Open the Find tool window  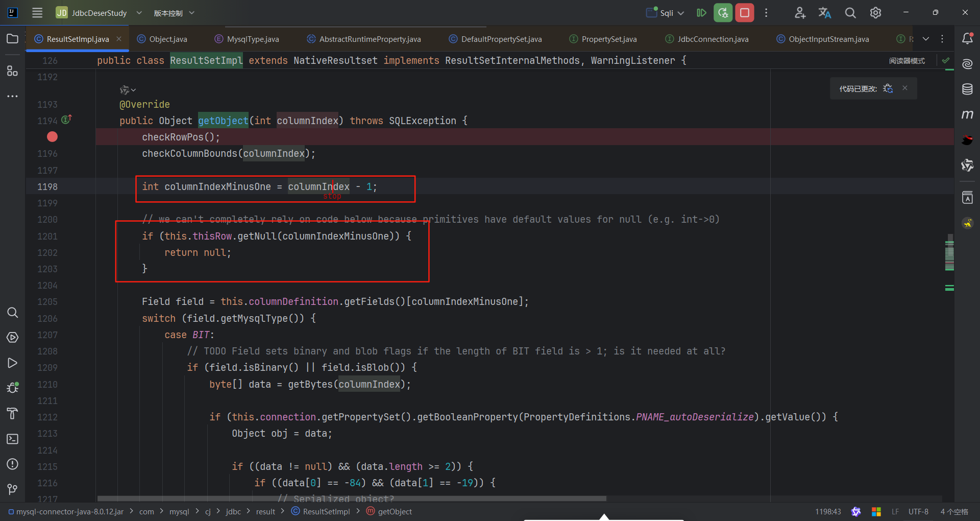click(12, 313)
